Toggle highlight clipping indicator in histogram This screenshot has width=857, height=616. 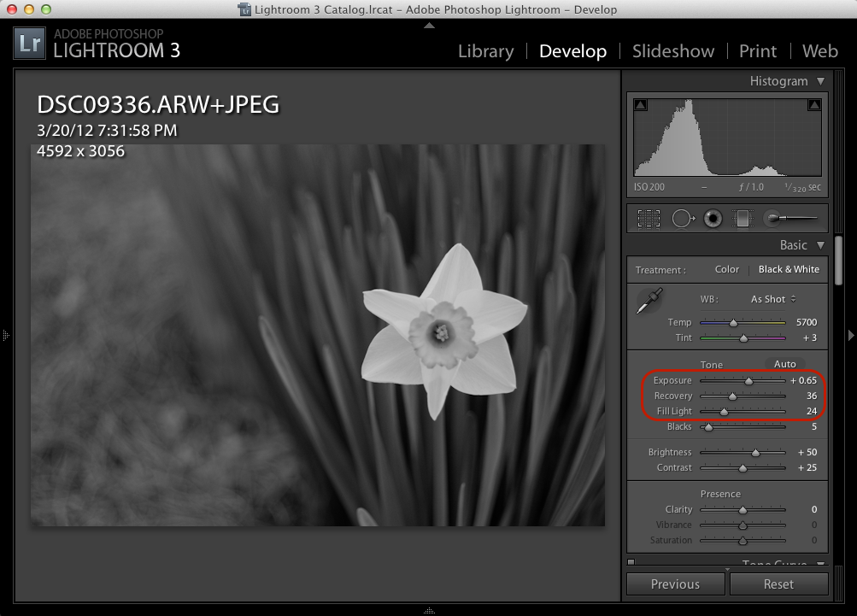[815, 105]
